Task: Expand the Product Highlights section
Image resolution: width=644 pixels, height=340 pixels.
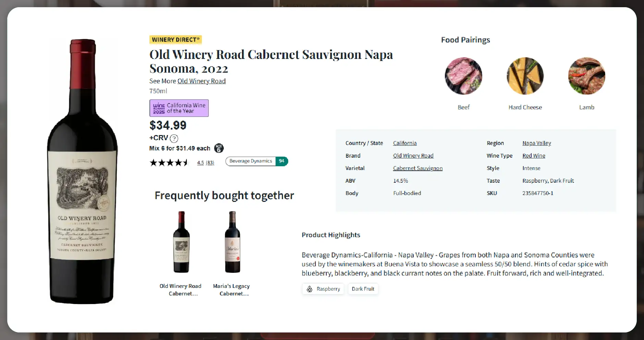Action: tap(331, 235)
